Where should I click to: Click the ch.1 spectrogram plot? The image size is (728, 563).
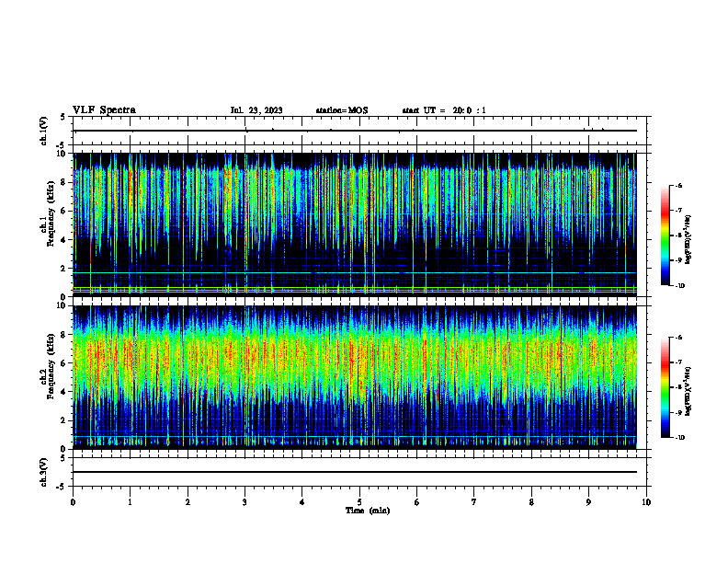(x=355, y=224)
